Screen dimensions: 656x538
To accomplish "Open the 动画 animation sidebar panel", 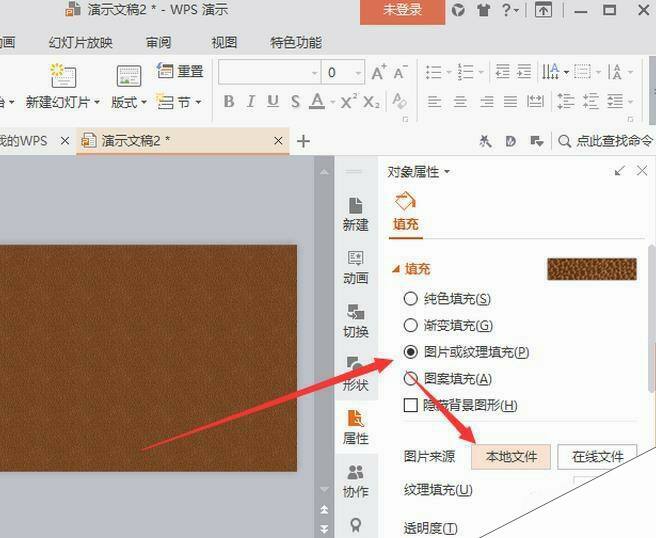I will 355,266.
